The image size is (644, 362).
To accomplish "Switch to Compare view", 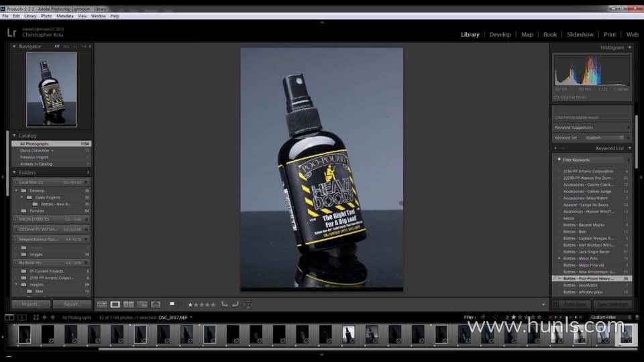I will pyautogui.click(x=129, y=304).
